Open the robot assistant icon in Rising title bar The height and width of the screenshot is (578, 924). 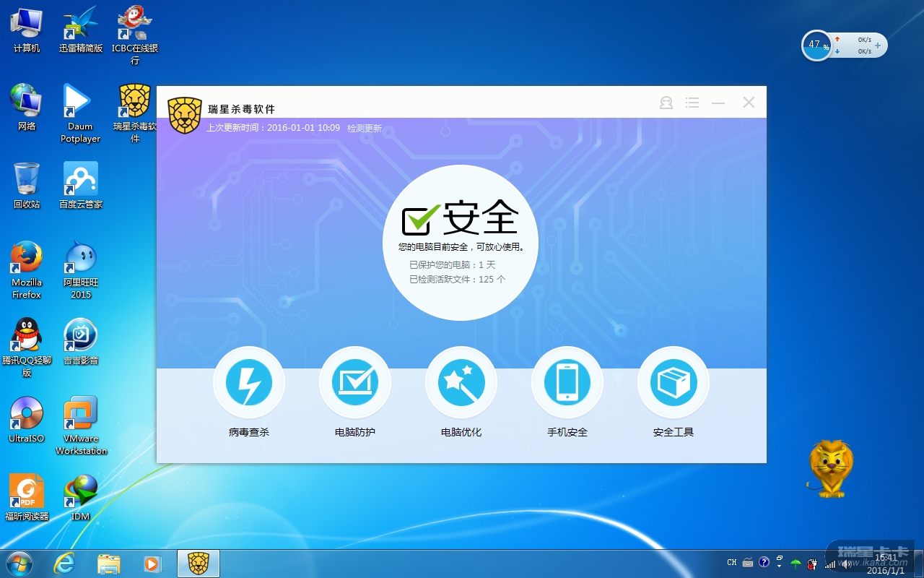(666, 103)
